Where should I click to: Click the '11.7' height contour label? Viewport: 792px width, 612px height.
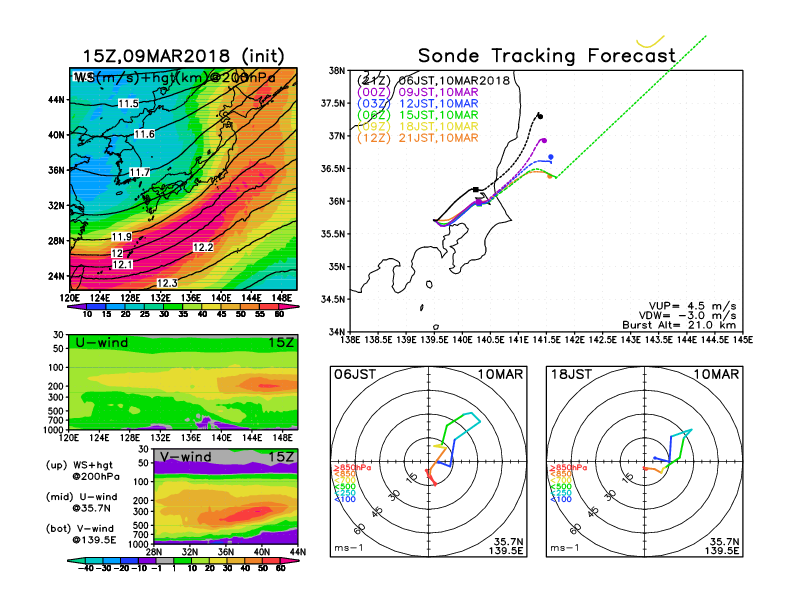pyautogui.click(x=139, y=172)
